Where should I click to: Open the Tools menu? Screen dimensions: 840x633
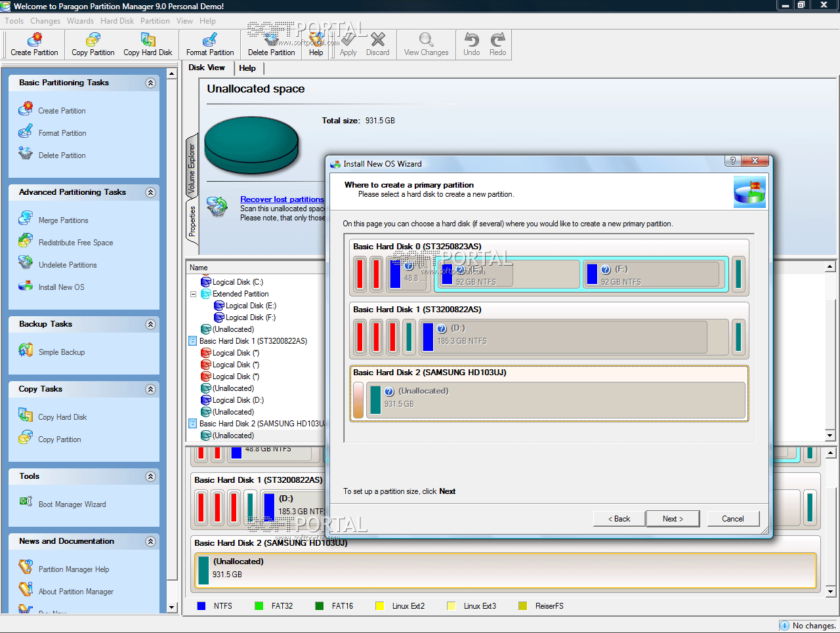(x=14, y=21)
